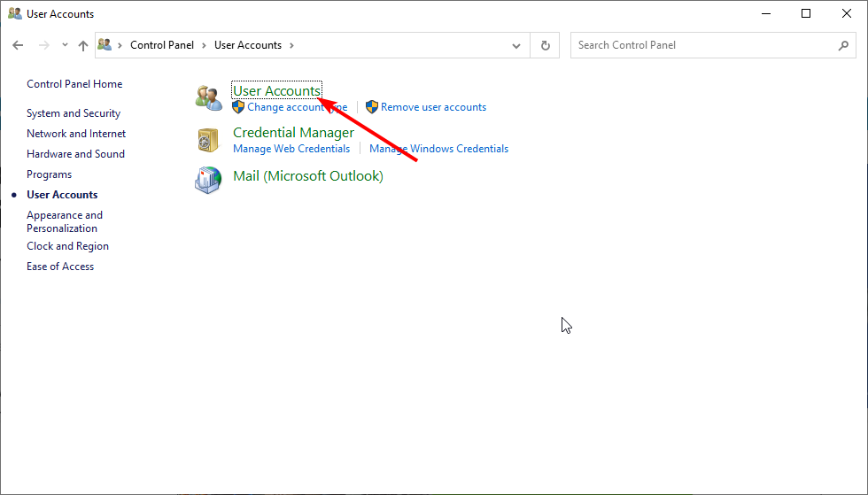868x495 pixels.
Task: Open the System and Security category
Action: tap(74, 113)
